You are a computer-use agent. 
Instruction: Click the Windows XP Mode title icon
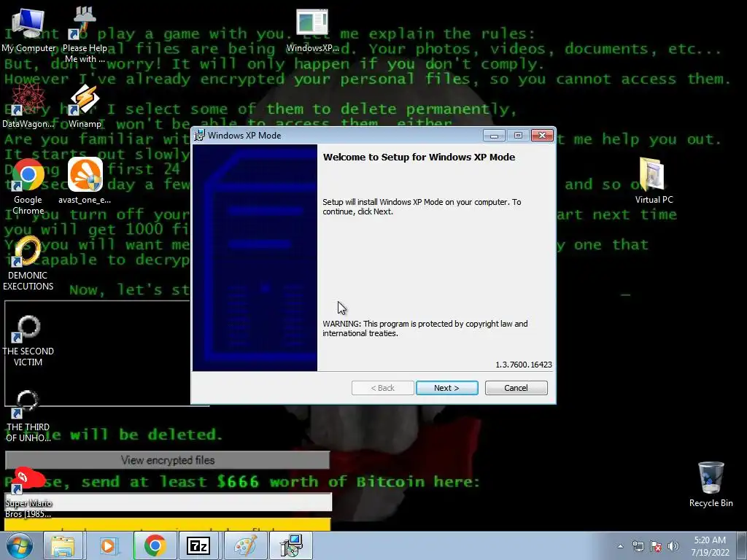(x=200, y=135)
